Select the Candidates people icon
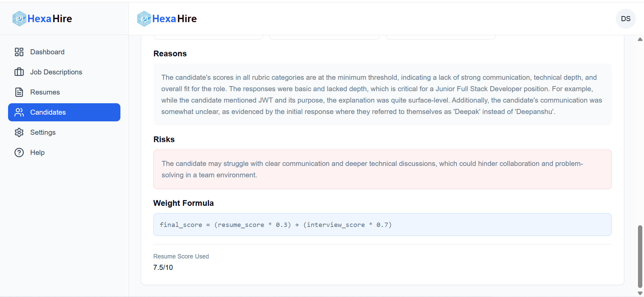This screenshot has height=297, width=644. (19, 112)
